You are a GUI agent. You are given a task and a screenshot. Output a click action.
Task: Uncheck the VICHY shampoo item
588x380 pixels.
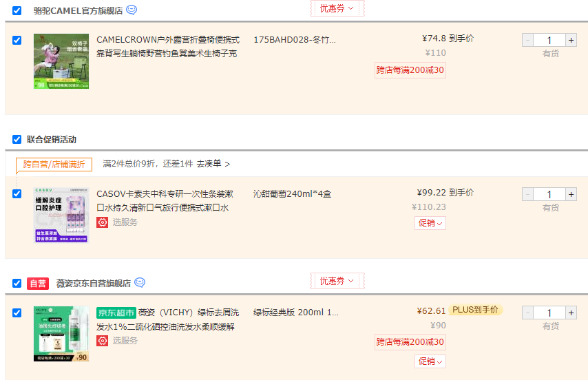tap(17, 313)
